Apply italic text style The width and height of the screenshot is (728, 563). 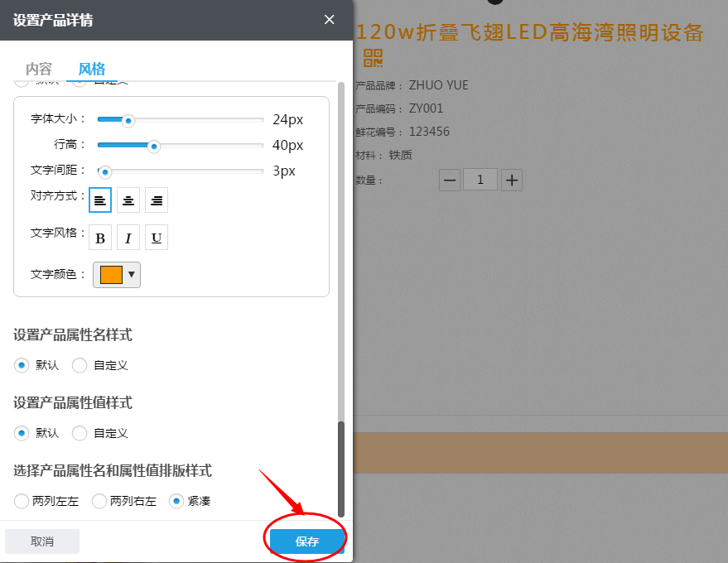point(128,238)
